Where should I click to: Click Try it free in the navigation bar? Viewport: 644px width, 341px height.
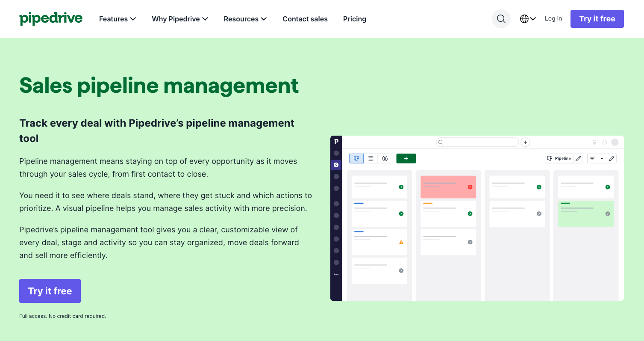597,19
